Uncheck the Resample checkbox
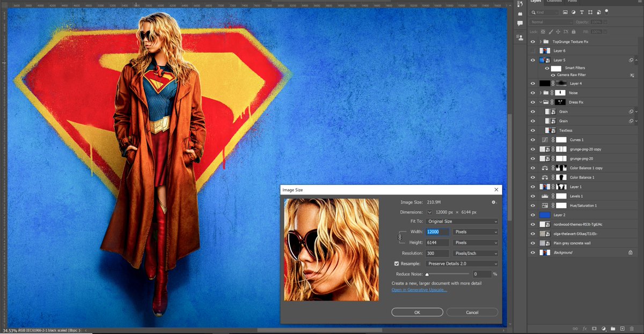Image resolution: width=644 pixels, height=334 pixels. point(397,263)
